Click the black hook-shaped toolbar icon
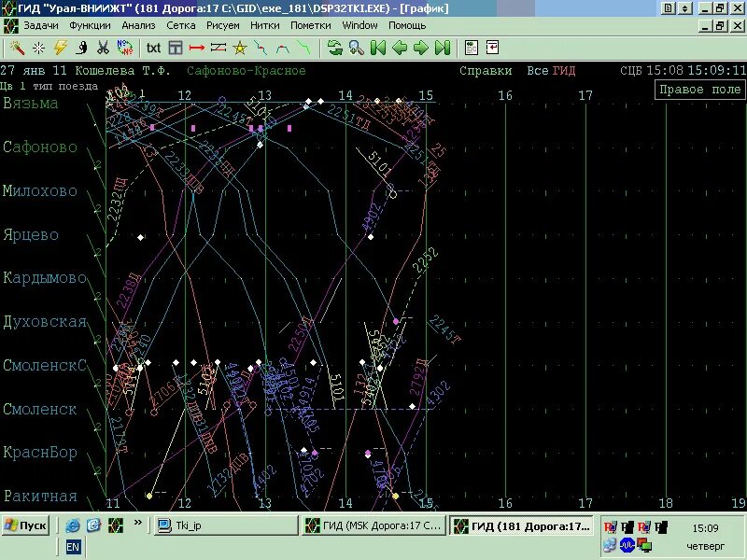 pyautogui.click(x=82, y=48)
